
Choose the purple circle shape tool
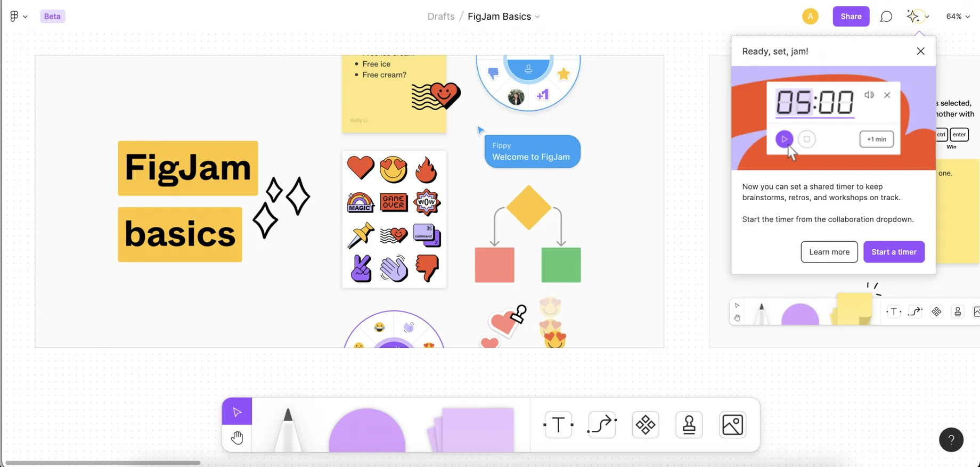click(x=367, y=430)
